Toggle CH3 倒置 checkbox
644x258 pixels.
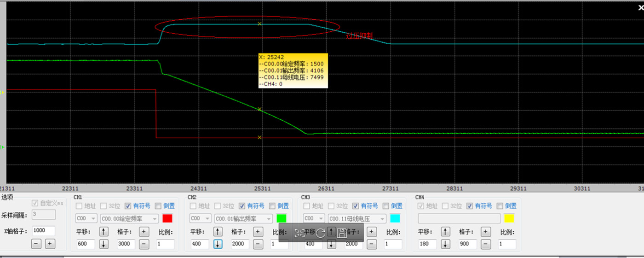[386, 206]
